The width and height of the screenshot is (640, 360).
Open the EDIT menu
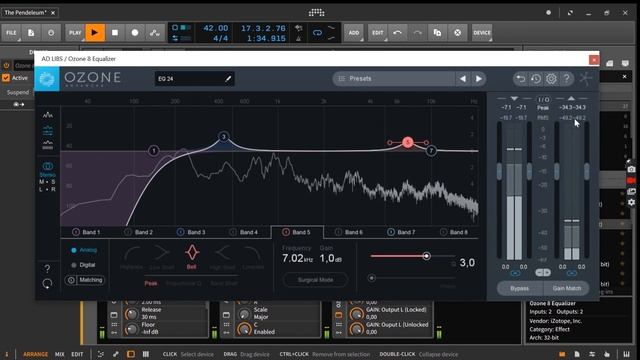(x=378, y=33)
